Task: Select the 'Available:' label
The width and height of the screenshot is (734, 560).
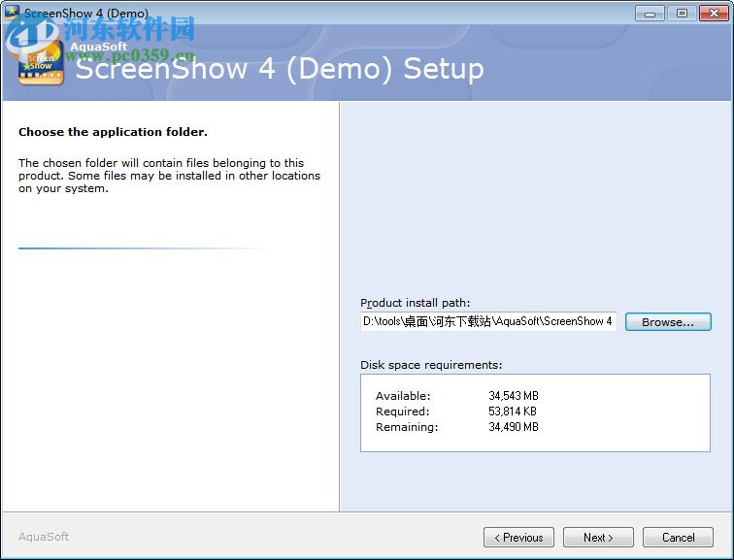Action: (x=403, y=396)
